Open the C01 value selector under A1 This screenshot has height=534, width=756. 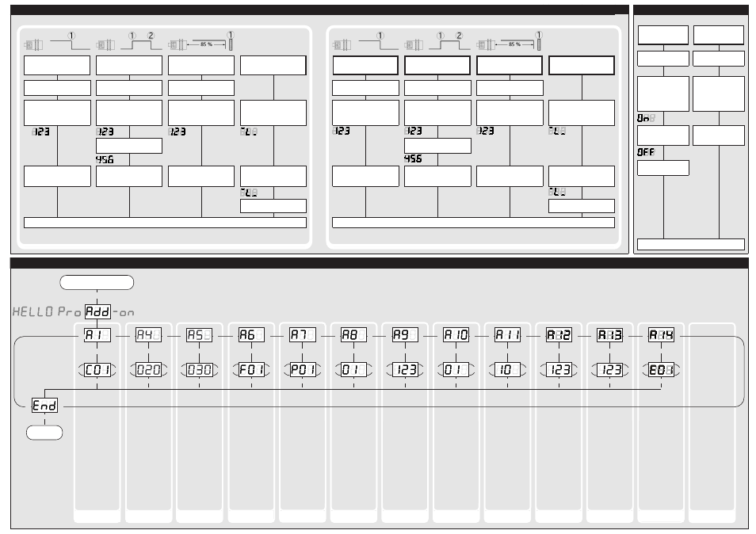click(97, 369)
